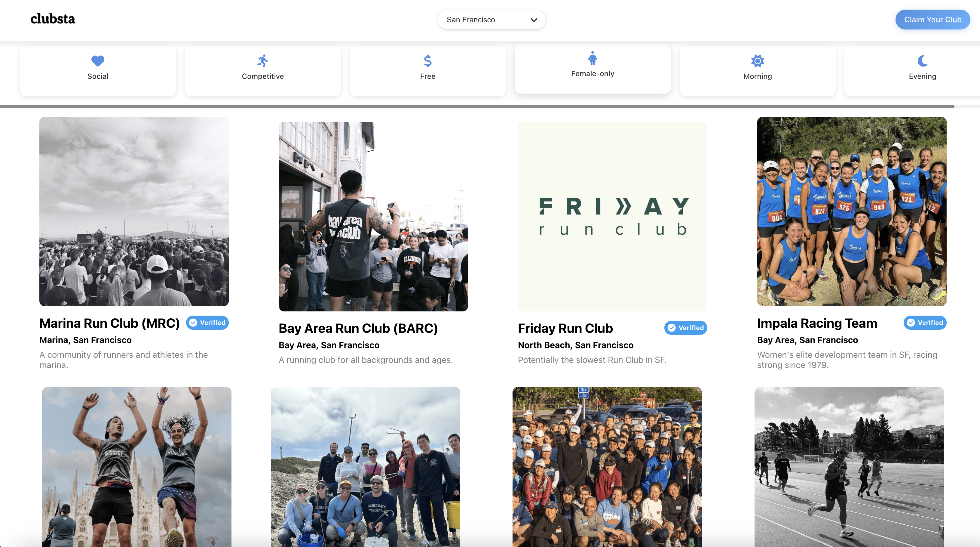The image size is (980, 547).
Task: Click "North Beach, San Francisco" location text
Action: click(x=576, y=345)
